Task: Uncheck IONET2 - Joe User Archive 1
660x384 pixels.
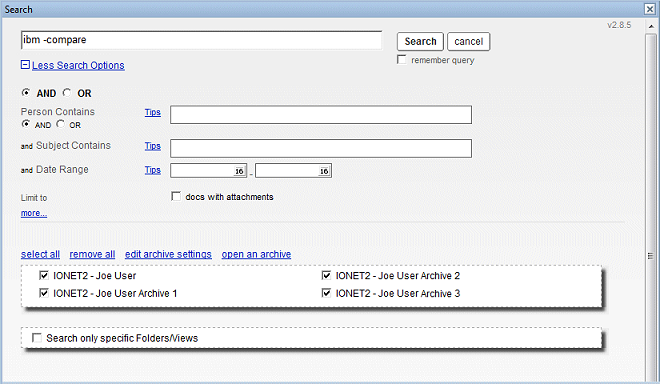Action: coord(44,293)
